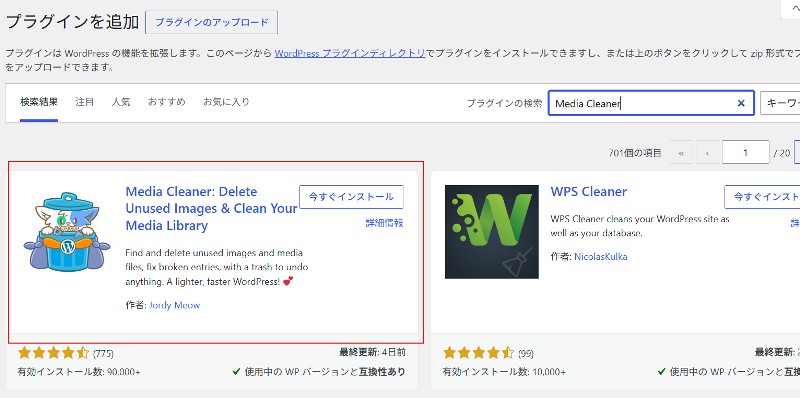Click Media Cleaner star rating

coord(54,353)
